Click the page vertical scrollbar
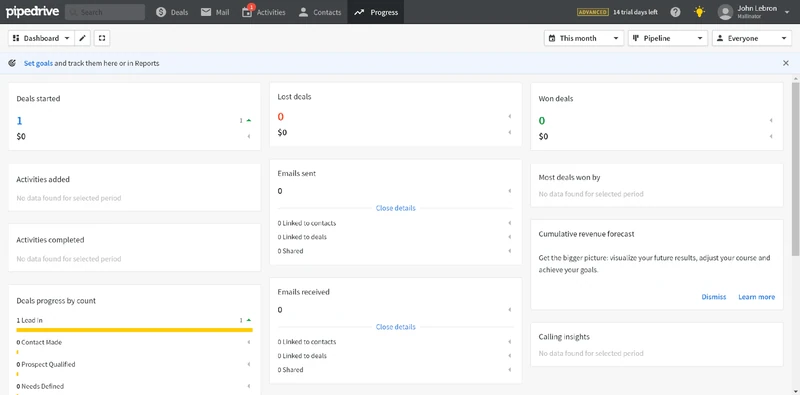 (x=795, y=168)
